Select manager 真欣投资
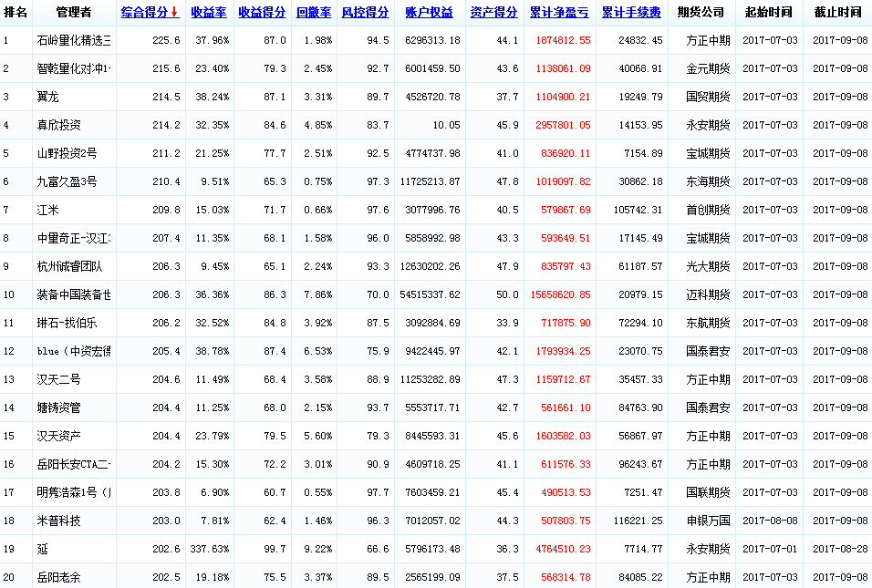The height and width of the screenshot is (588, 872). click(x=59, y=125)
